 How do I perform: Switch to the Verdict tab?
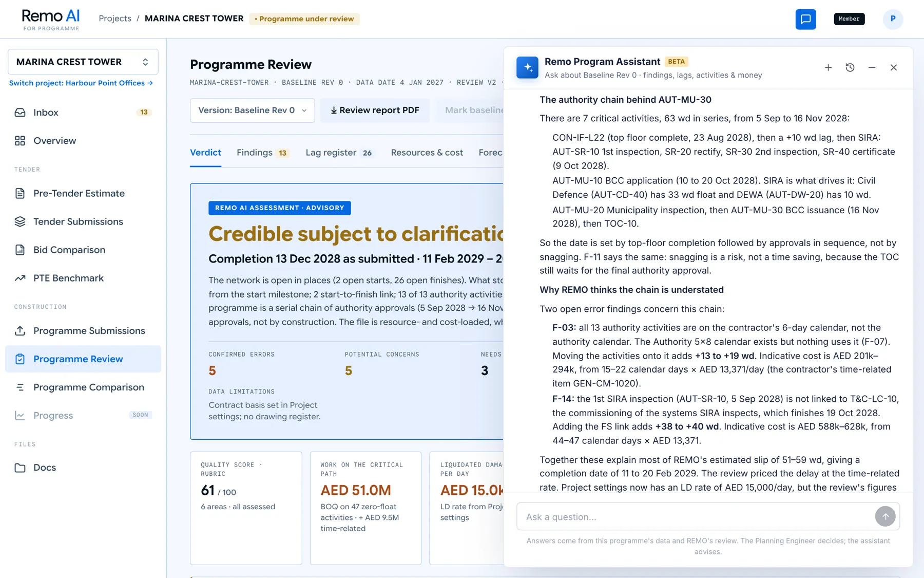pos(205,153)
